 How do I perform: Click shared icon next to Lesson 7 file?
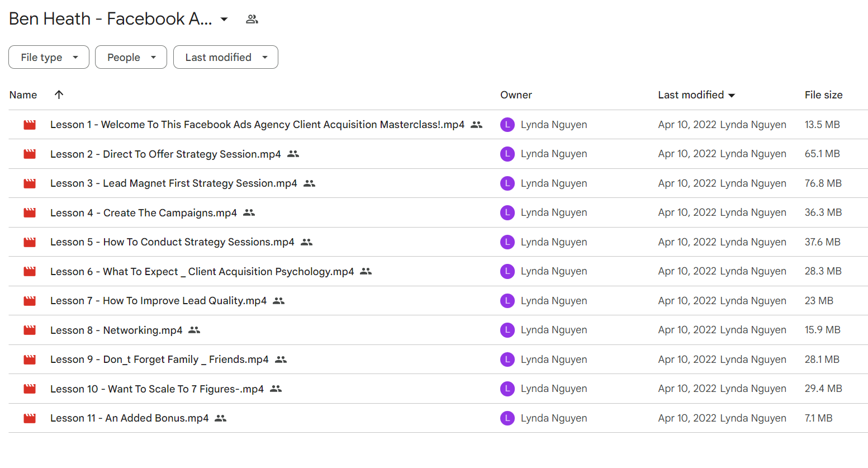(x=278, y=301)
